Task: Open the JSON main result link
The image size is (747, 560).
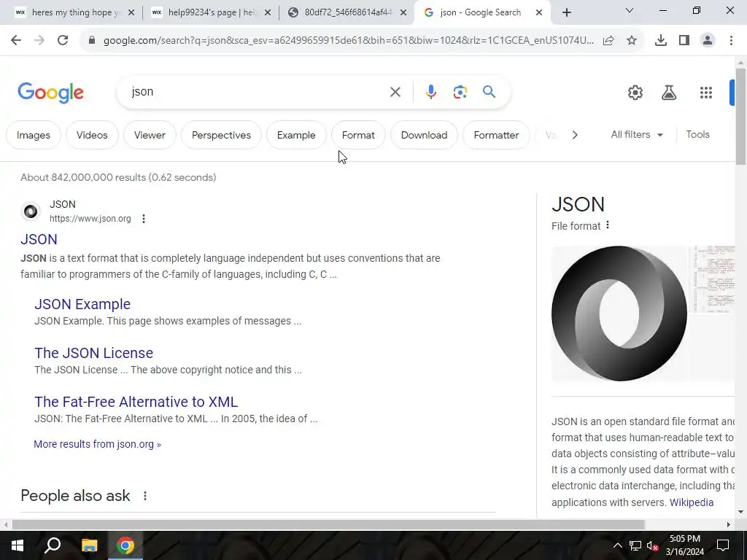Action: (x=39, y=239)
